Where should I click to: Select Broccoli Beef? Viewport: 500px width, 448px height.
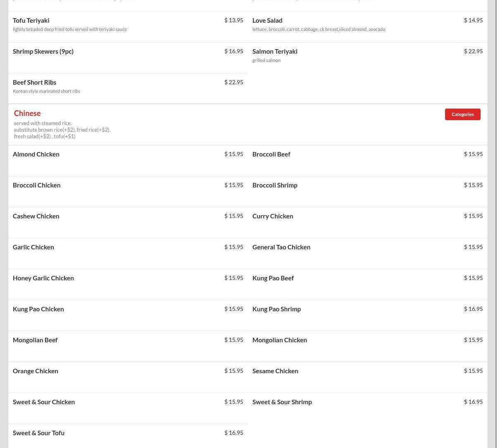(271, 154)
